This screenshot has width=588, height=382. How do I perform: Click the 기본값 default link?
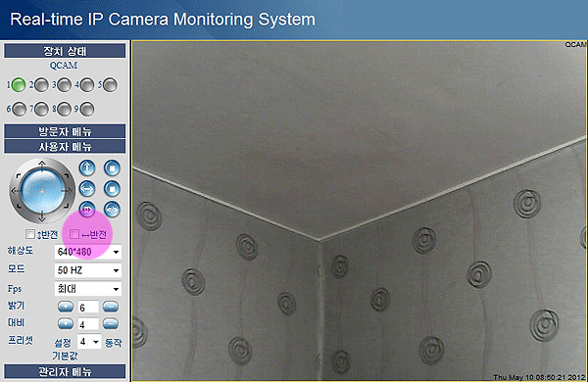tap(65, 356)
